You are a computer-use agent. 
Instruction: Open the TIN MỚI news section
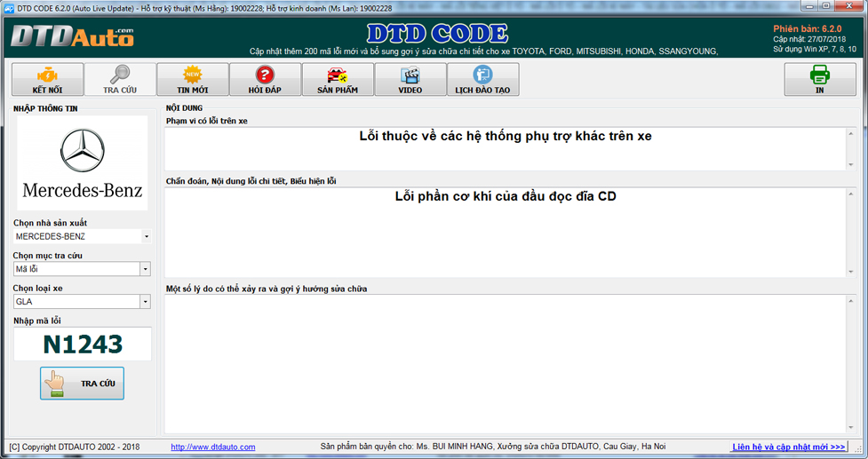pyautogui.click(x=193, y=80)
